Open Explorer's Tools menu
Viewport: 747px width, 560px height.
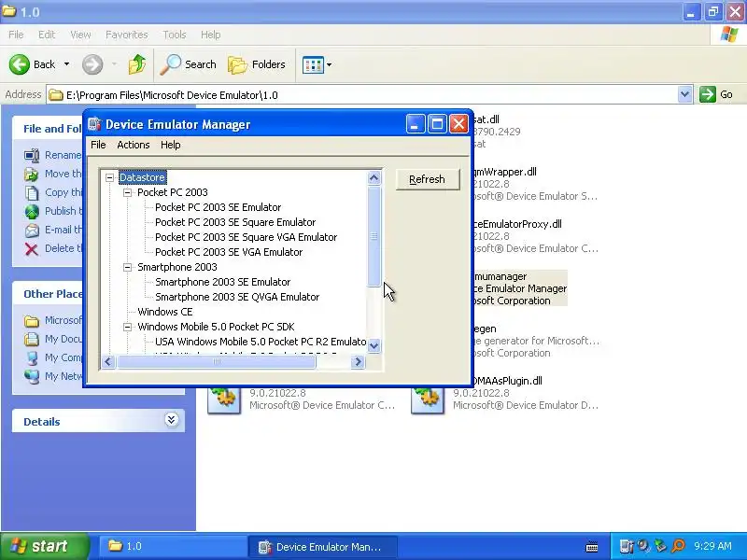[175, 35]
